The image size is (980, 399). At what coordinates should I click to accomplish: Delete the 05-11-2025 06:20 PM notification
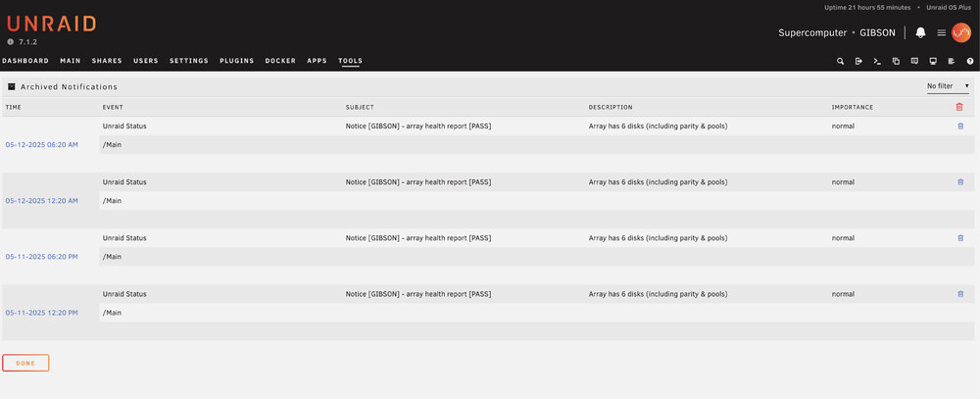[960, 238]
